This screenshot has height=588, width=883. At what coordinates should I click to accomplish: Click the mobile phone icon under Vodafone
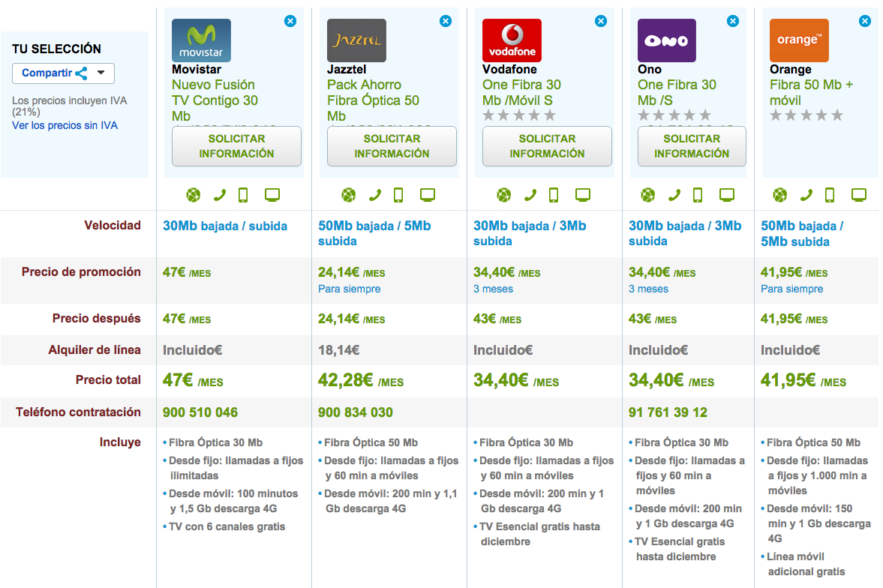pos(554,195)
